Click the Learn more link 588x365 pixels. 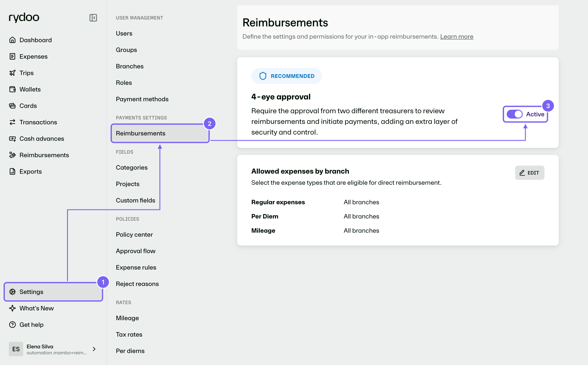point(457,36)
